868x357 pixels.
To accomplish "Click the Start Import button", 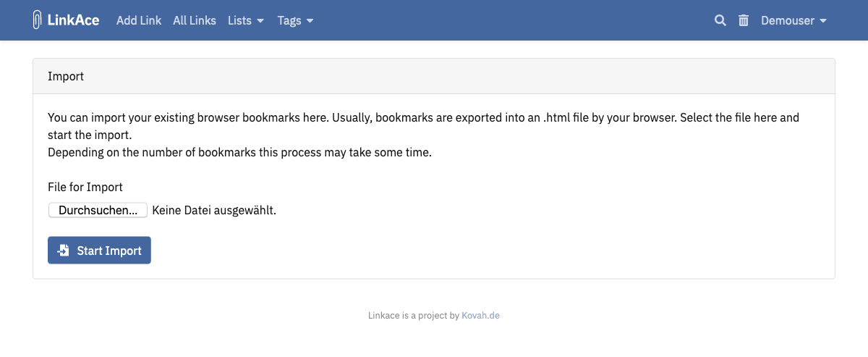I will pos(99,251).
